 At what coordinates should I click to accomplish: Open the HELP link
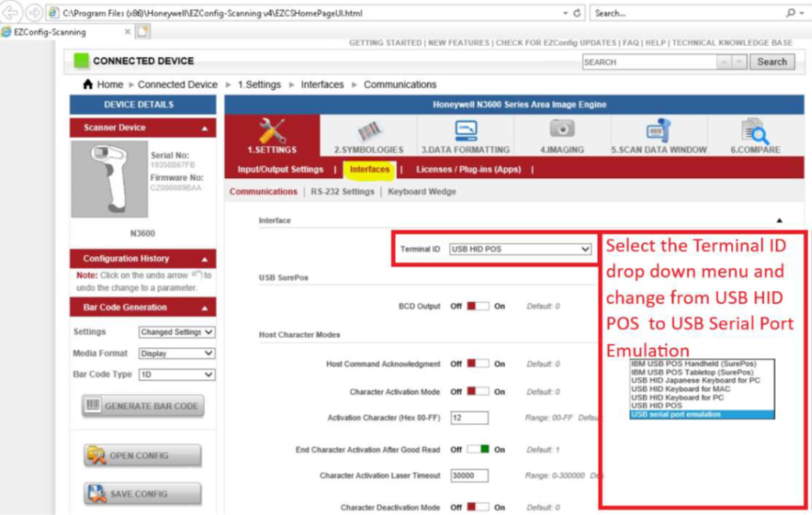[x=656, y=43]
